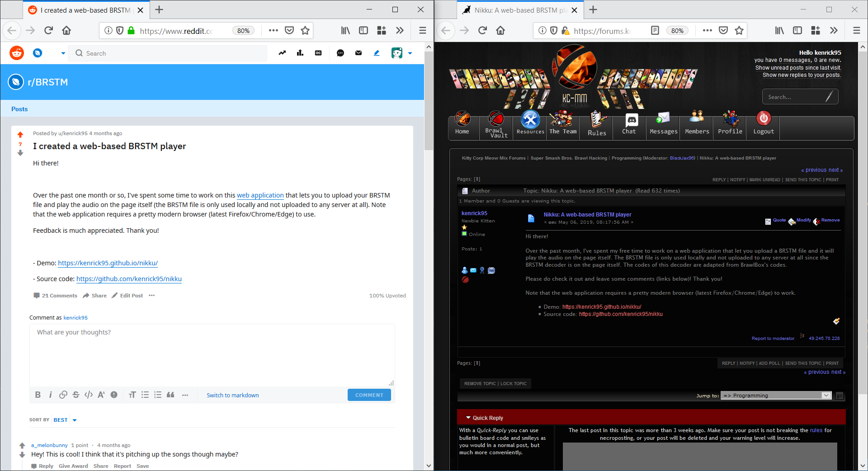
Task: Upvote the BRSTM player Reddit post
Action: 20,135
